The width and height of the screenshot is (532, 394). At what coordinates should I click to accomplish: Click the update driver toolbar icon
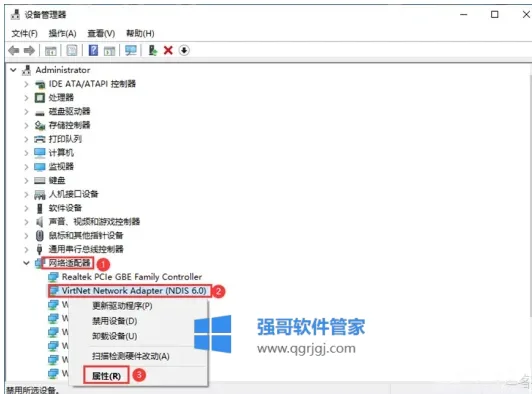pos(152,50)
